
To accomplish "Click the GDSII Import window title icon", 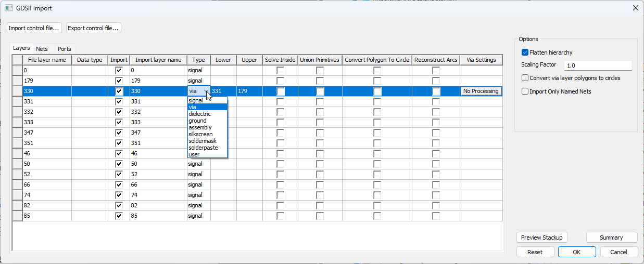I will coord(8,8).
